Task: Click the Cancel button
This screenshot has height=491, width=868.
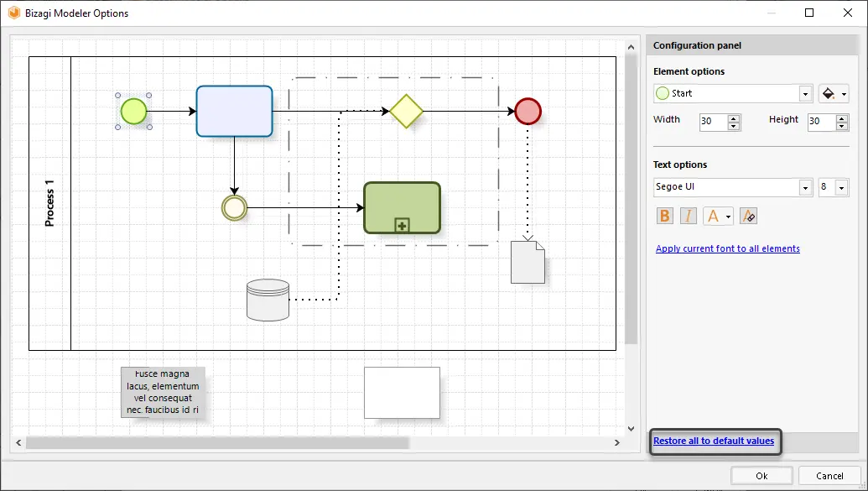Action: (x=829, y=476)
